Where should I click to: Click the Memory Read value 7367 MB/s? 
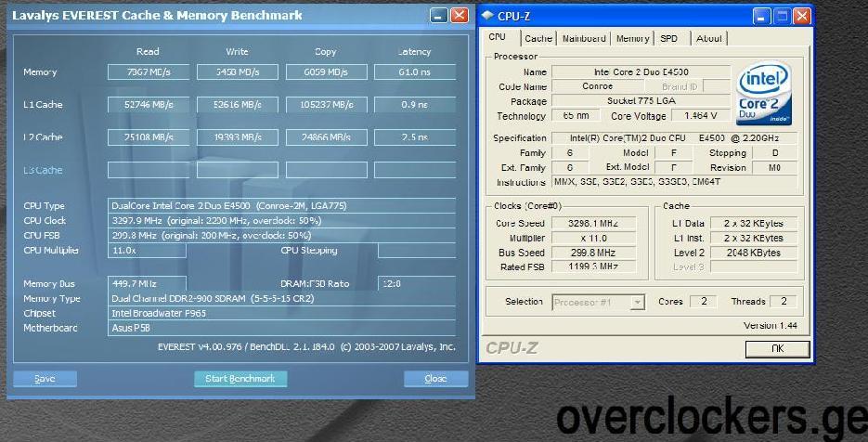tap(149, 72)
